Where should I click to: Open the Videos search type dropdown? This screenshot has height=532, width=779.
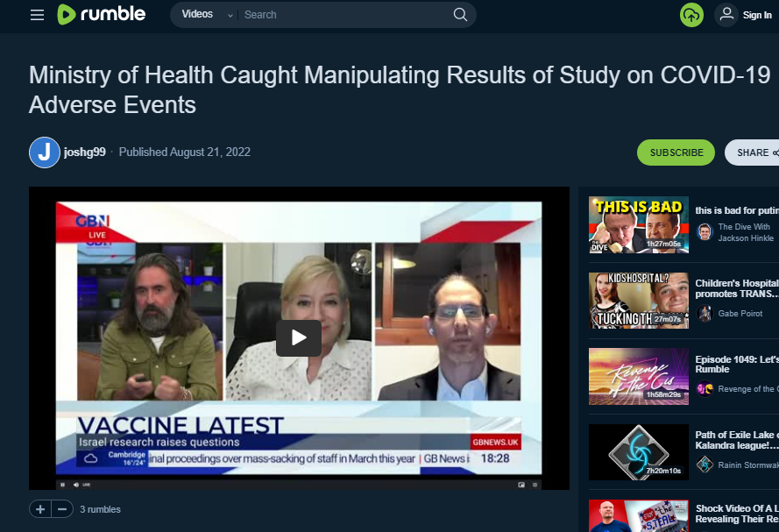point(207,14)
